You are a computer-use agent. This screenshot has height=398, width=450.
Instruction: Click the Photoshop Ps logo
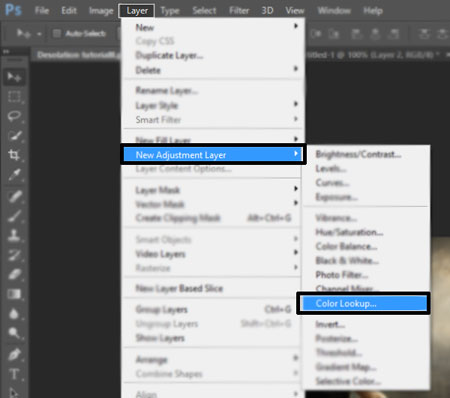click(13, 10)
